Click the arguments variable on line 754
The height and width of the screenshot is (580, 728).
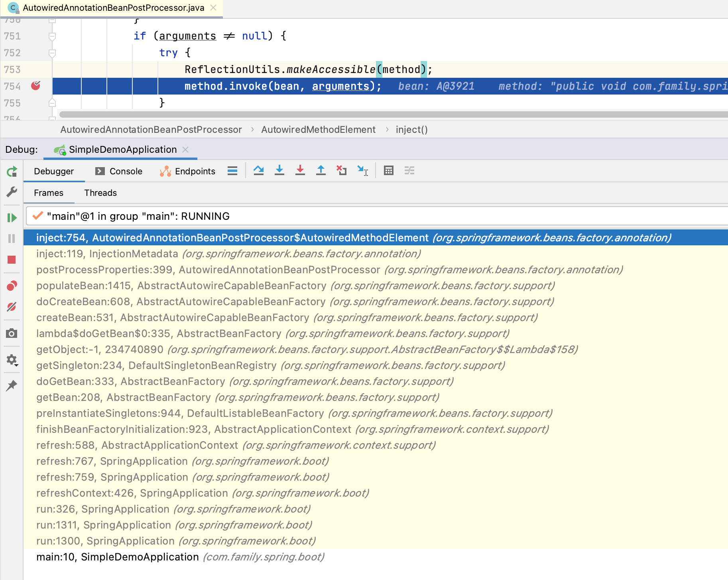(340, 86)
